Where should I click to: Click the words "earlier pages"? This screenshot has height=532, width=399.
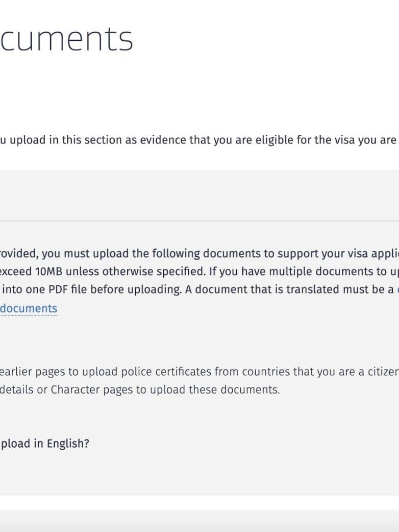pyautogui.click(x=29, y=372)
